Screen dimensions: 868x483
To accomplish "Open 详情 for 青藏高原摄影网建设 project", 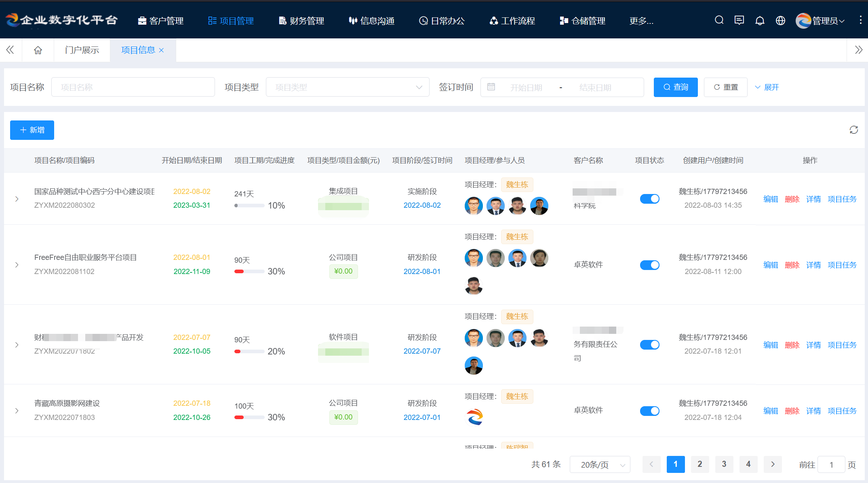I will [813, 411].
